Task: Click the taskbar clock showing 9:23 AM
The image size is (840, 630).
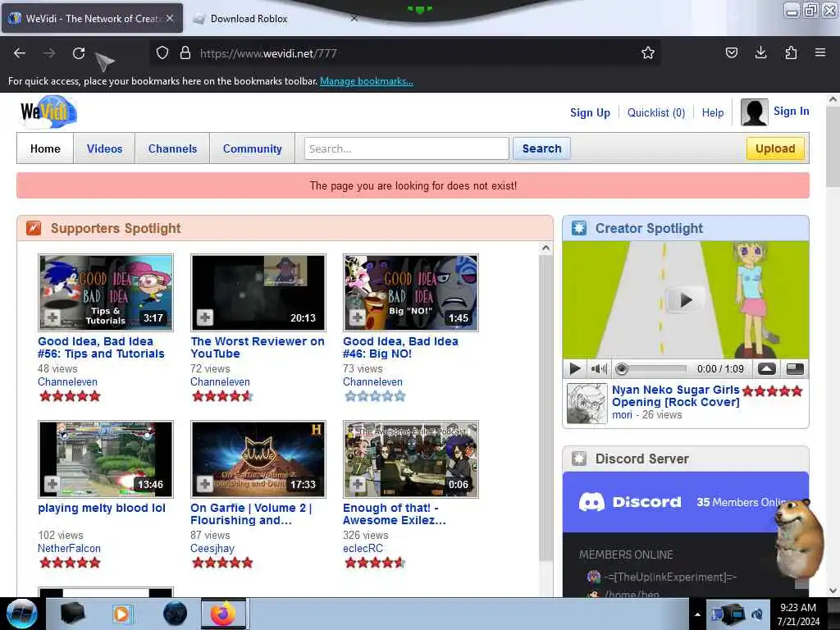Action: click(x=798, y=614)
